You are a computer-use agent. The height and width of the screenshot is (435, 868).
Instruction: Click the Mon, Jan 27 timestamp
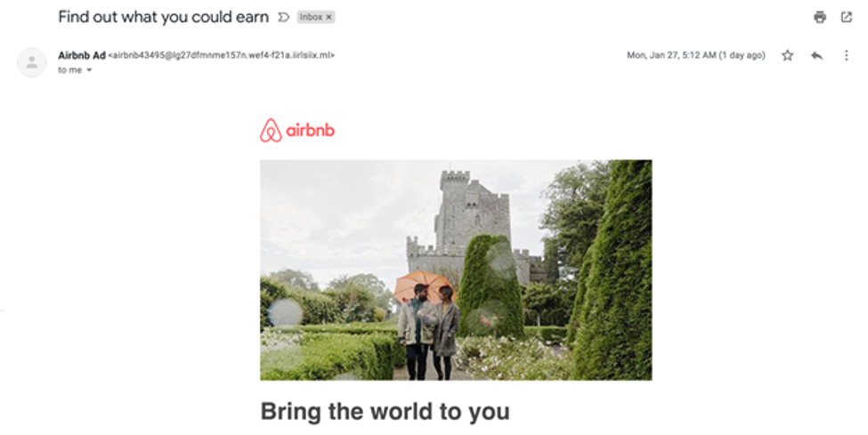click(x=696, y=55)
